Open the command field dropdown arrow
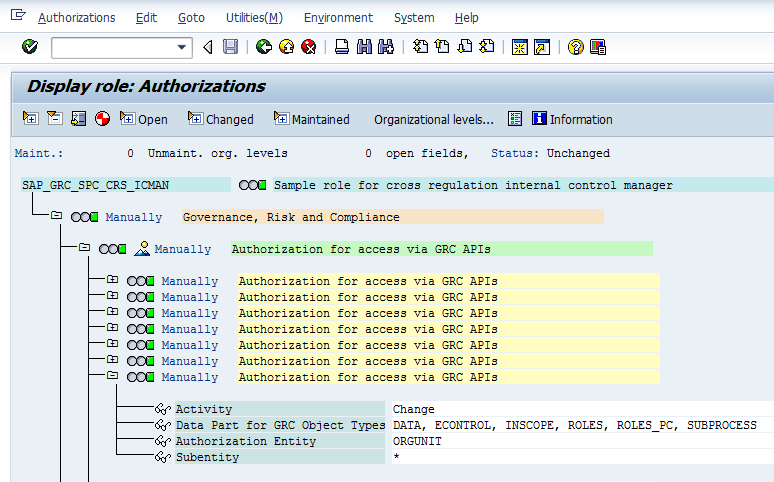 click(x=182, y=47)
